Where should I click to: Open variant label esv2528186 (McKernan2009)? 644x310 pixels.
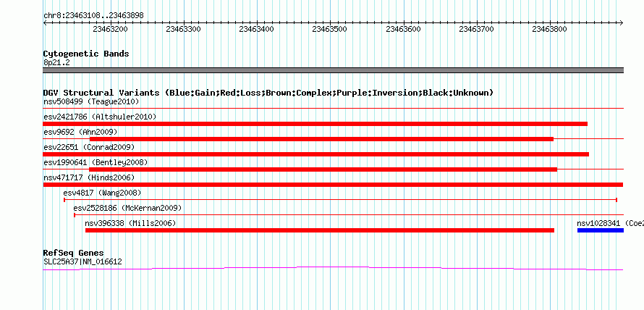pyautogui.click(x=127, y=208)
